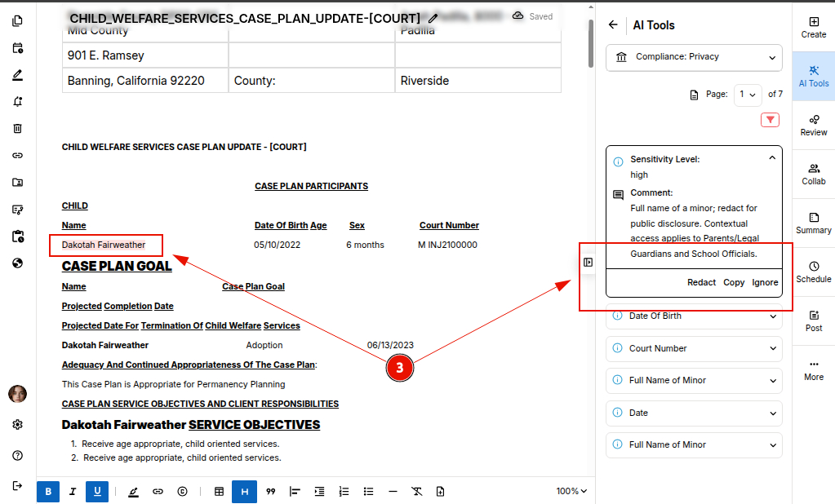This screenshot has width=835, height=504.
Task: Toggle italic formatting
Action: [x=73, y=492]
